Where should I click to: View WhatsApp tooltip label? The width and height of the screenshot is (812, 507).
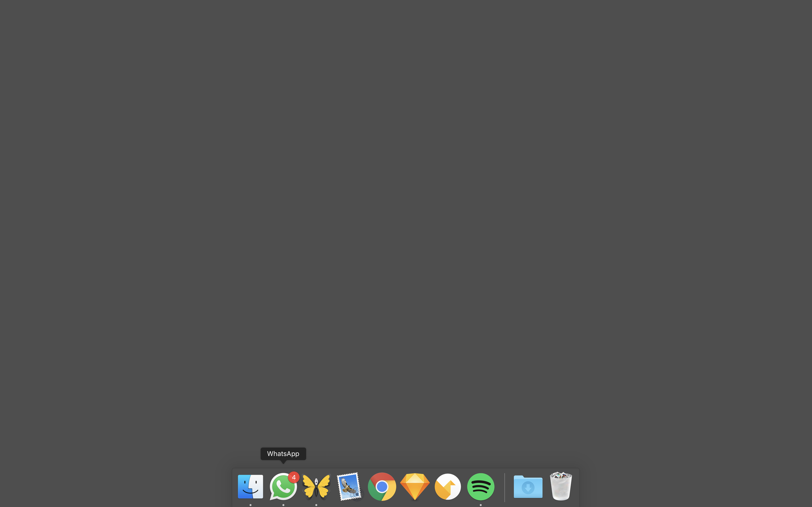coord(283,454)
